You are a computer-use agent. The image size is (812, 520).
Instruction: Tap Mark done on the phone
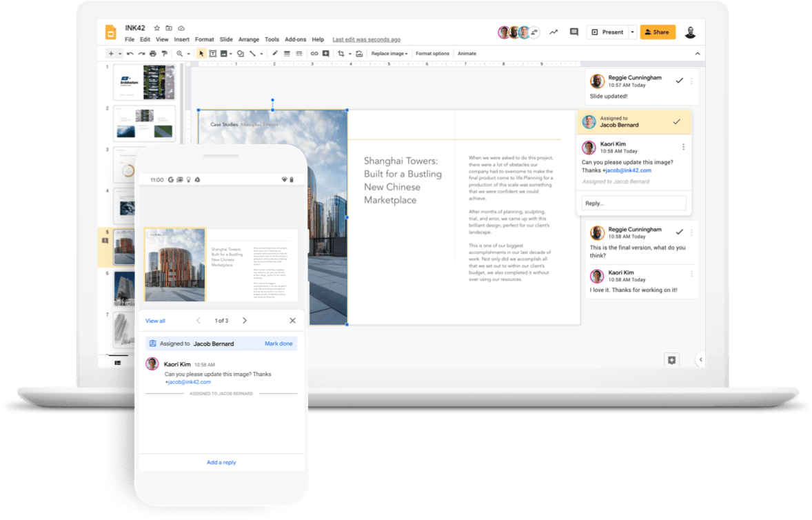pyautogui.click(x=278, y=343)
